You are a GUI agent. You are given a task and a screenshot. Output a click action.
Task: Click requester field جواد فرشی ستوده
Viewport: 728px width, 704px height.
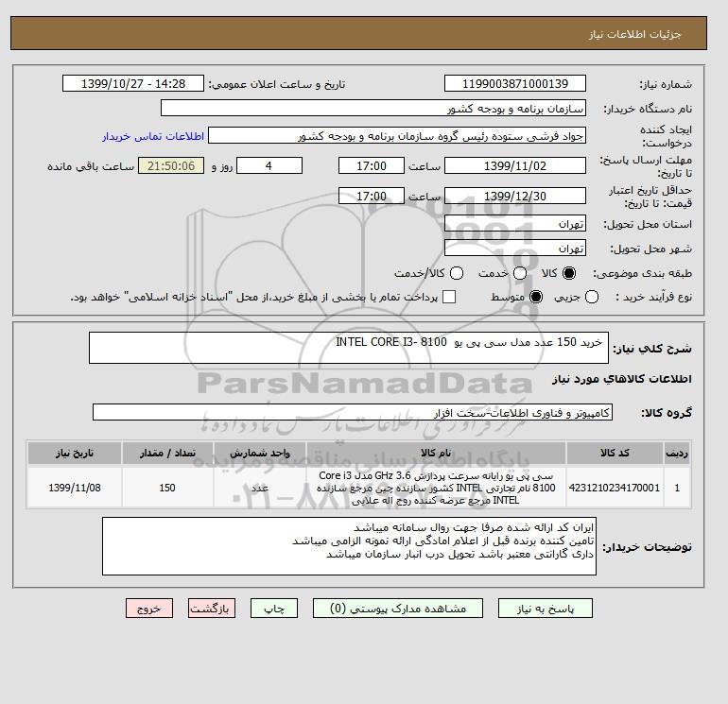pyautogui.click(x=397, y=135)
